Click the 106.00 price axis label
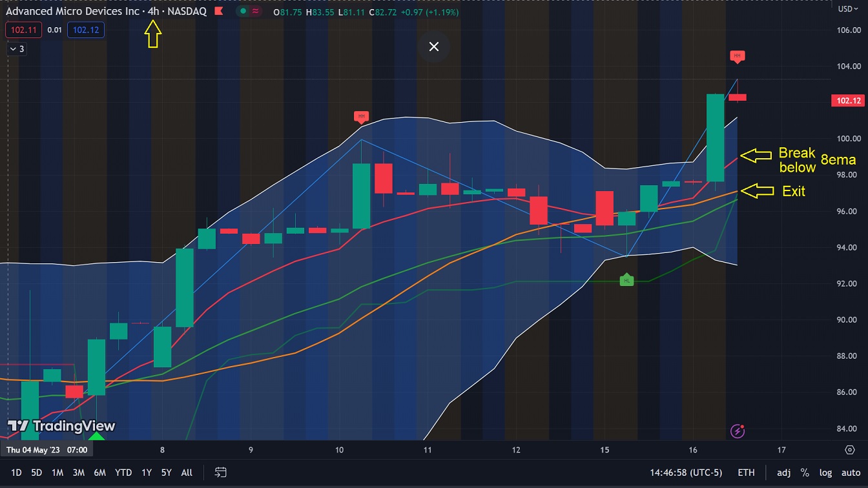Screen dimensions: 868x488 click(x=849, y=30)
